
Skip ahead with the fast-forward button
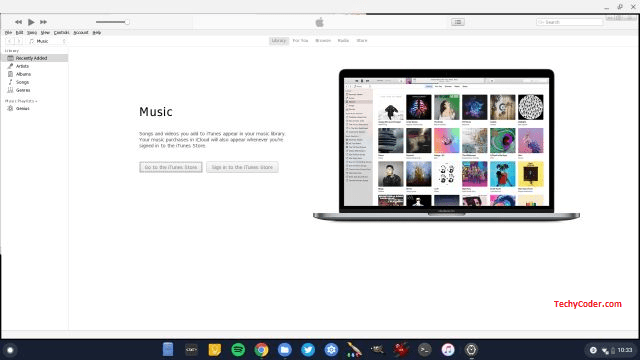pyautogui.click(x=43, y=22)
